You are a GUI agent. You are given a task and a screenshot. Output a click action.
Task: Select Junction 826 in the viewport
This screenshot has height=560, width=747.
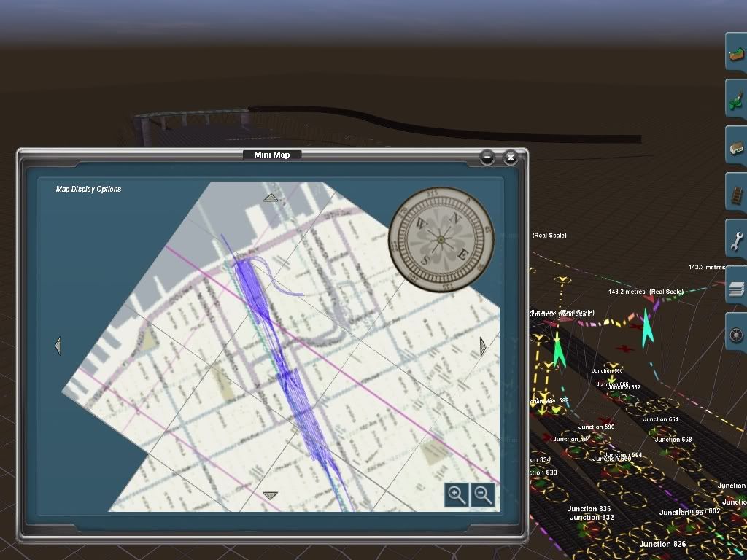pyautogui.click(x=663, y=544)
